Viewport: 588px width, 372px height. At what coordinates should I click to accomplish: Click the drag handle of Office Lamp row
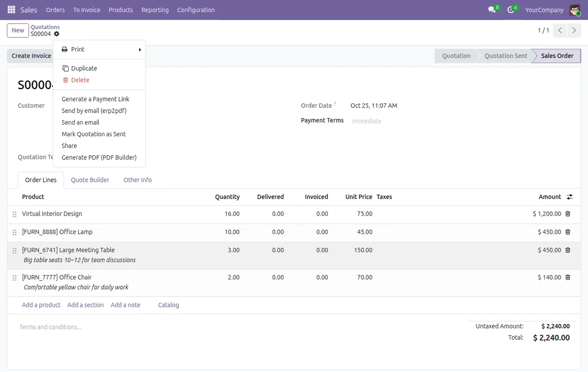[14, 232]
